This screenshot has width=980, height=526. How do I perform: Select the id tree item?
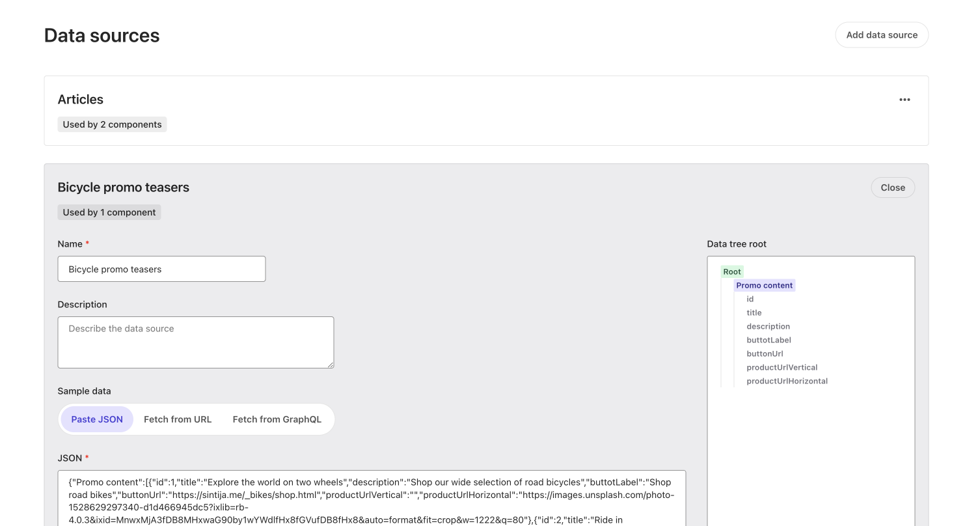click(x=750, y=299)
